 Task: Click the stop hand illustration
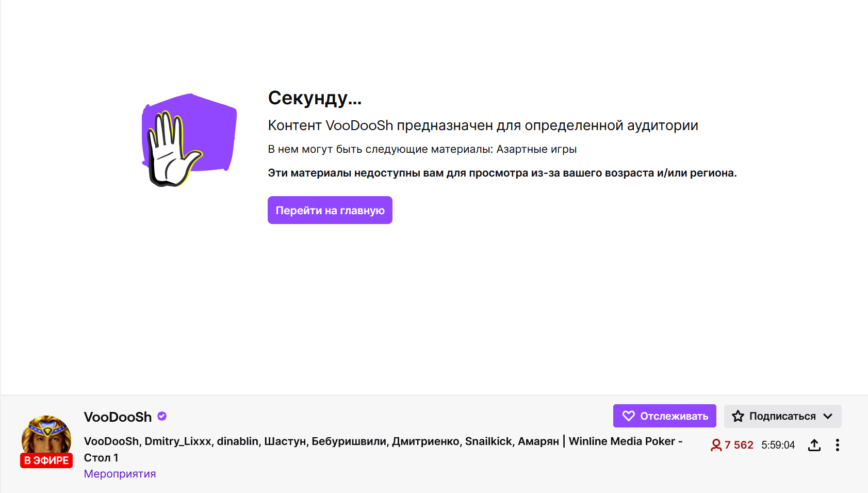(189, 140)
